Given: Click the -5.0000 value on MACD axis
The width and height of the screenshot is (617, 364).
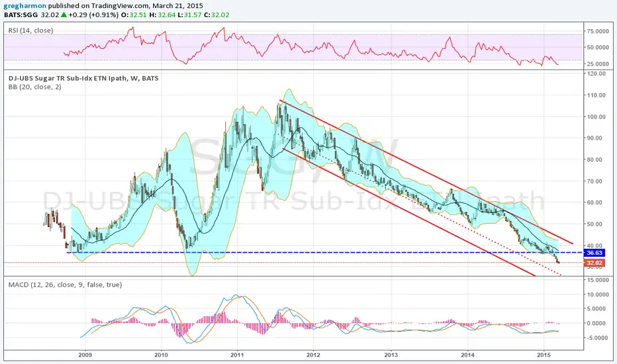Looking at the screenshot, I should 597,338.
